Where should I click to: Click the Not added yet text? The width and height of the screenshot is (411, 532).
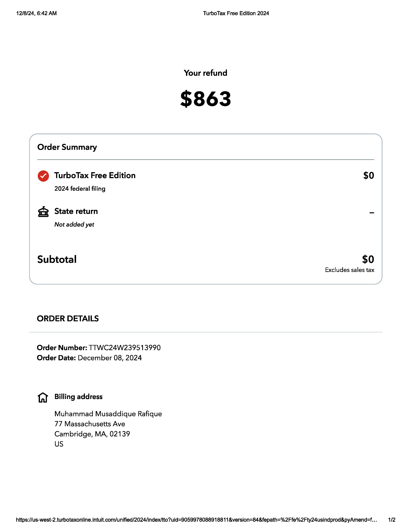(x=74, y=224)
